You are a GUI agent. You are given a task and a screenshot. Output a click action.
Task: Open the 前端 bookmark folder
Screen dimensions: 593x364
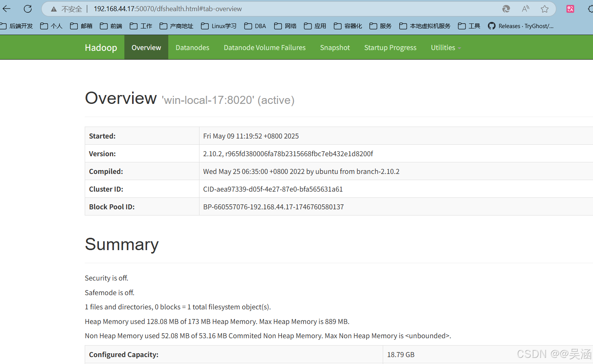(111, 26)
